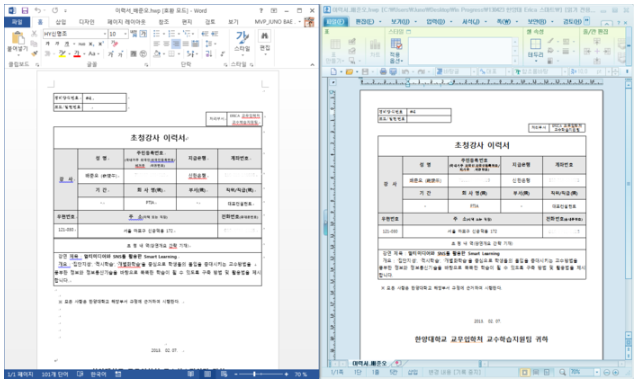
Task: Click the 70 % zoom level in Word status bar
Action: [301, 374]
